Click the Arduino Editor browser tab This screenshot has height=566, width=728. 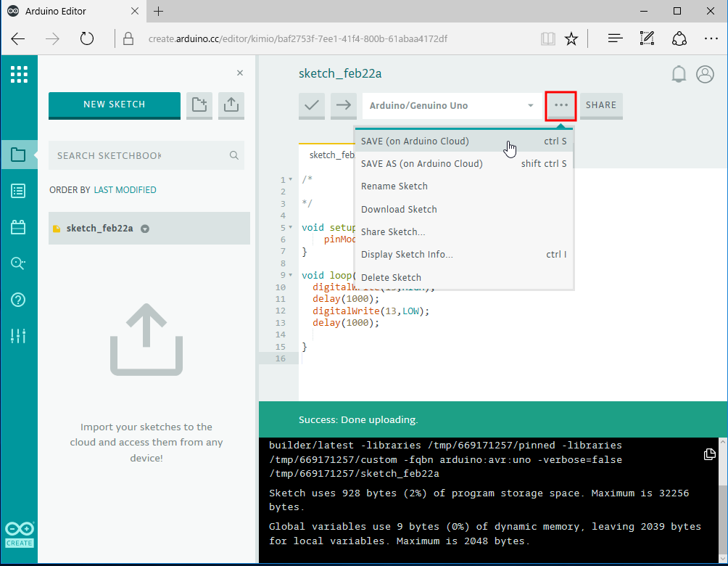[x=73, y=11]
